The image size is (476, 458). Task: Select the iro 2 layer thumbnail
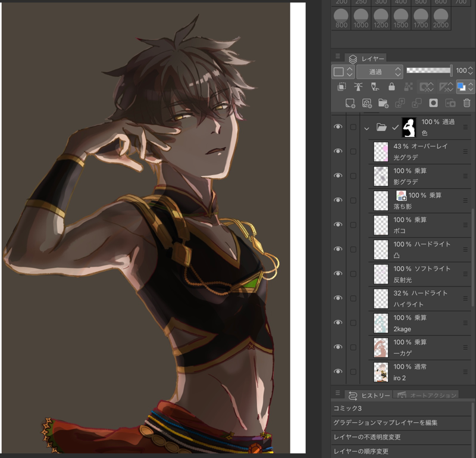click(x=381, y=372)
